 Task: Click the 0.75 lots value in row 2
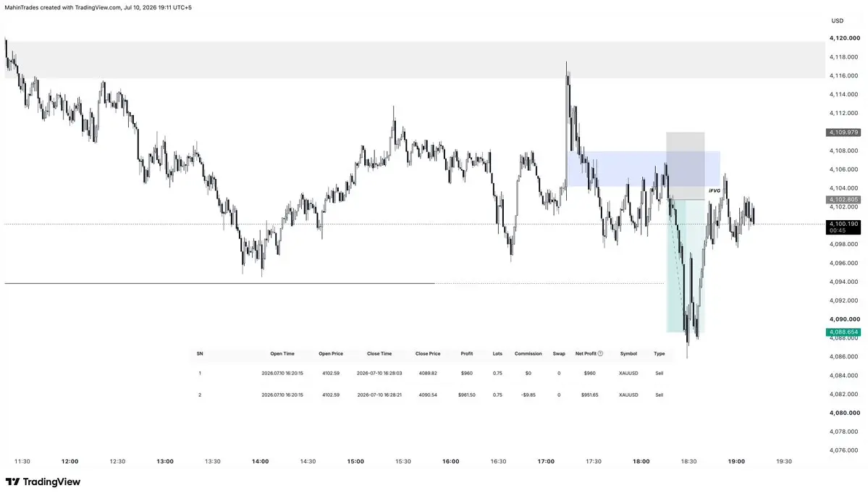[x=497, y=395]
